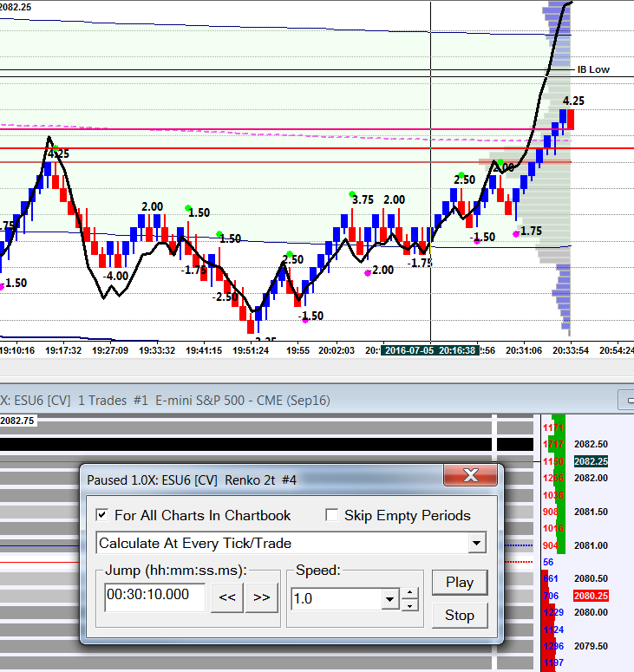Viewport: 634px width, 672px height.
Task: Click the Jump time input field
Action: coord(154,597)
